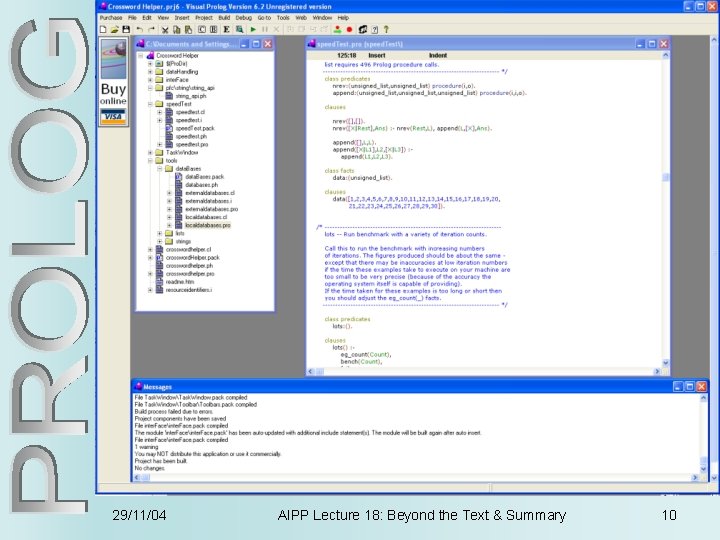
Task: Click the New file toolbar icon
Action: [103, 29]
